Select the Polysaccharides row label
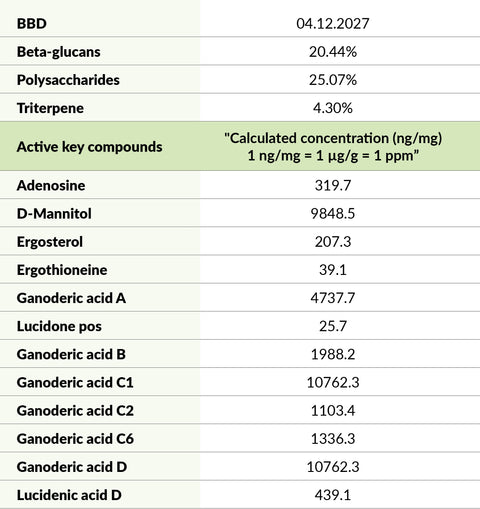Image resolution: width=480 pixels, height=509 pixels. click(x=68, y=80)
